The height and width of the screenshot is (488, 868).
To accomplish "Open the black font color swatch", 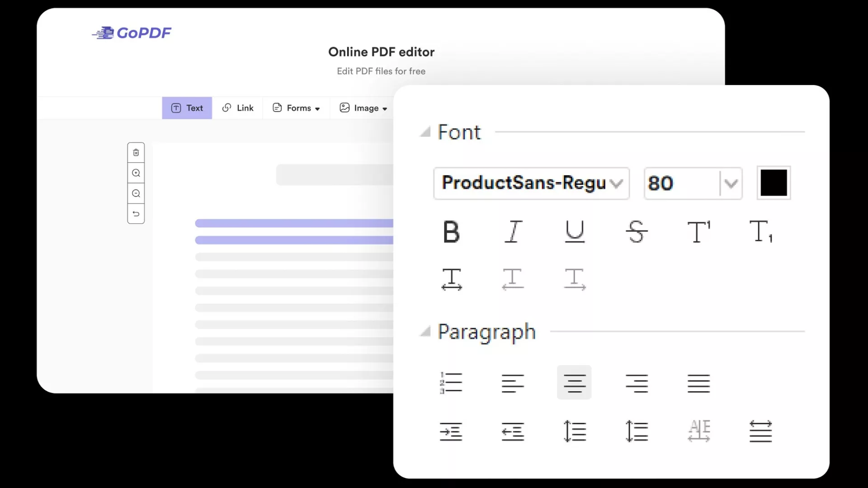I will click(774, 183).
